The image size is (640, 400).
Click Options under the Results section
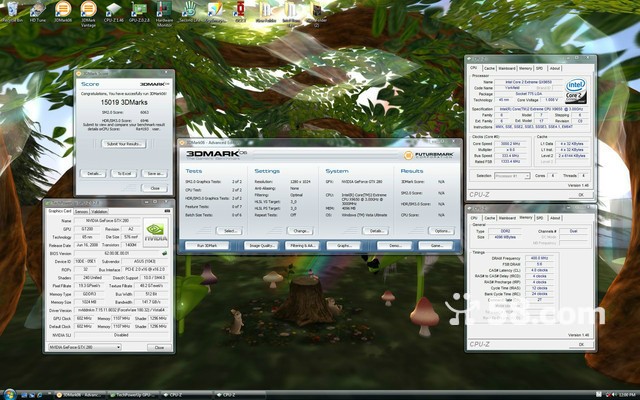pyautogui.click(x=441, y=231)
